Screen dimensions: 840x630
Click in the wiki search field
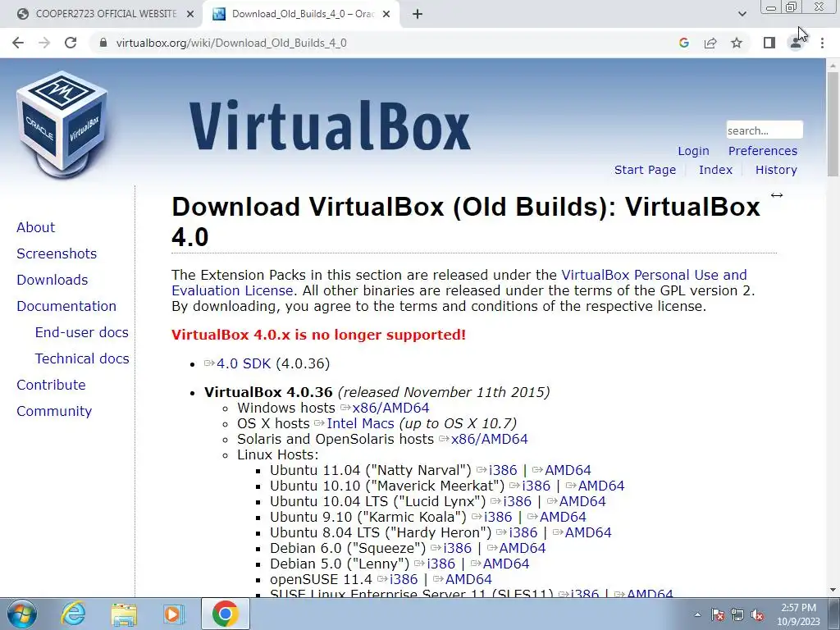[x=765, y=130]
